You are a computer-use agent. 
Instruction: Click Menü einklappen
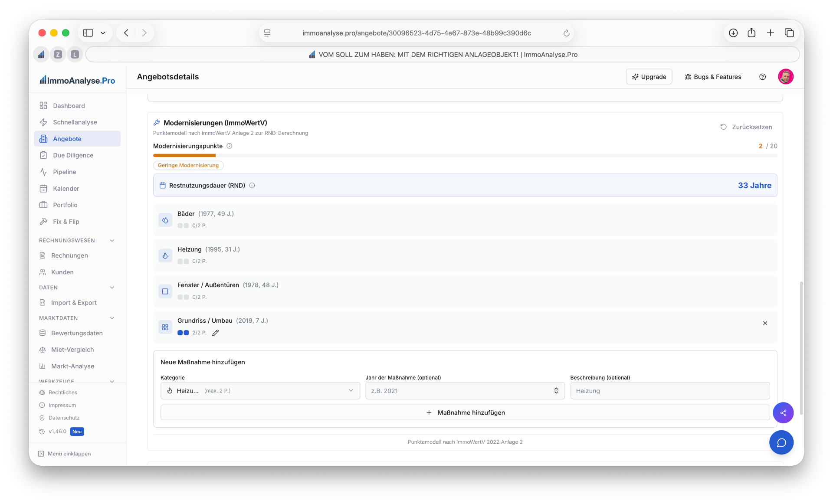click(65, 454)
